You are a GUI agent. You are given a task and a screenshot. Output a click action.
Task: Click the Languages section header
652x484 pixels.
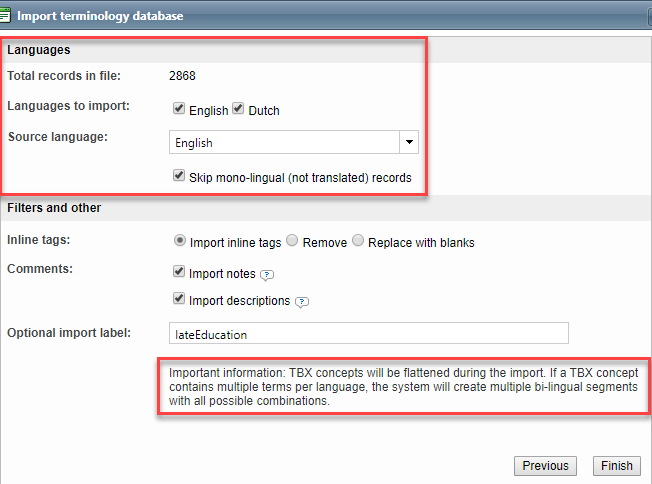[39, 49]
